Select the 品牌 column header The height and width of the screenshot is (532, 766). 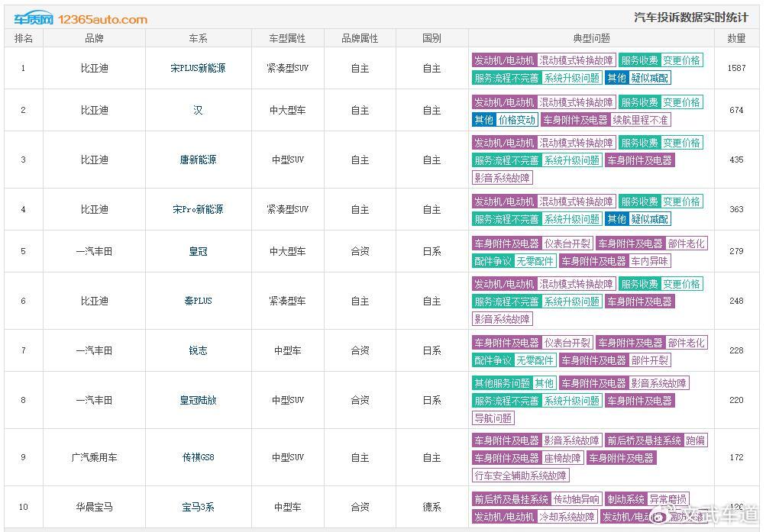[x=94, y=38]
